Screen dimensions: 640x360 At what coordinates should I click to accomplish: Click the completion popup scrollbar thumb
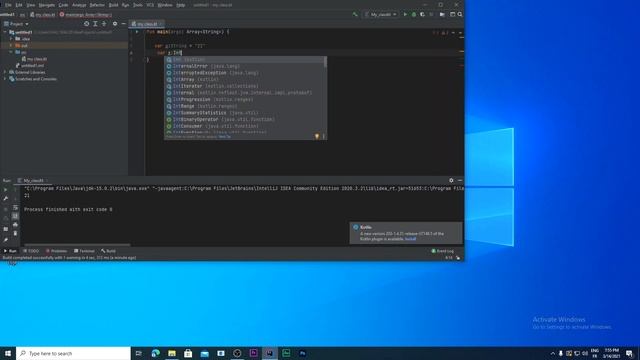click(x=325, y=62)
